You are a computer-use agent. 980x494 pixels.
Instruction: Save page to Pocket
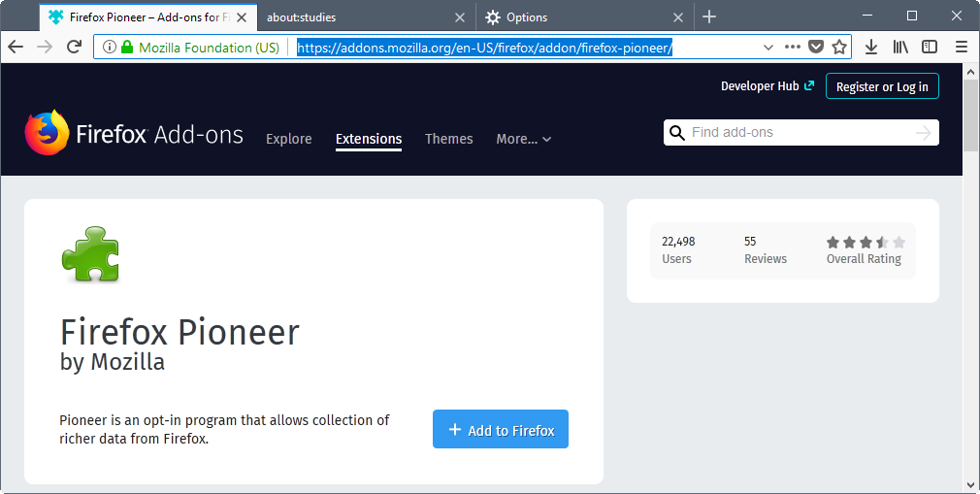(x=816, y=47)
